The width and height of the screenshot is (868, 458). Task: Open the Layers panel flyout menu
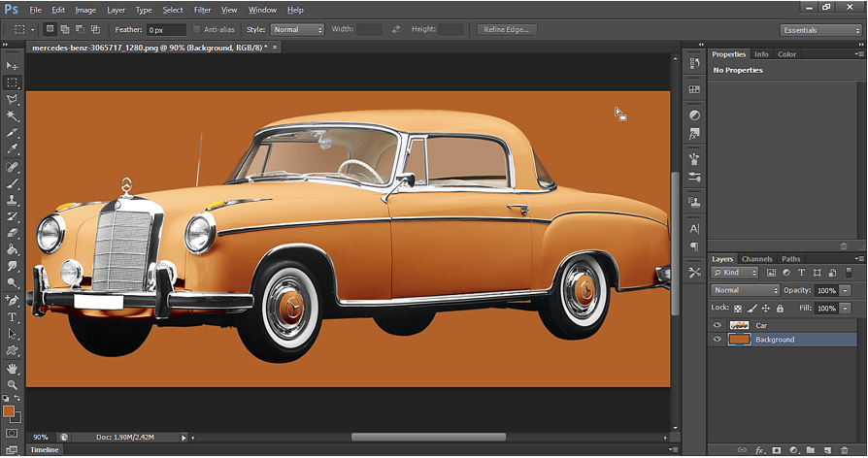(x=858, y=258)
